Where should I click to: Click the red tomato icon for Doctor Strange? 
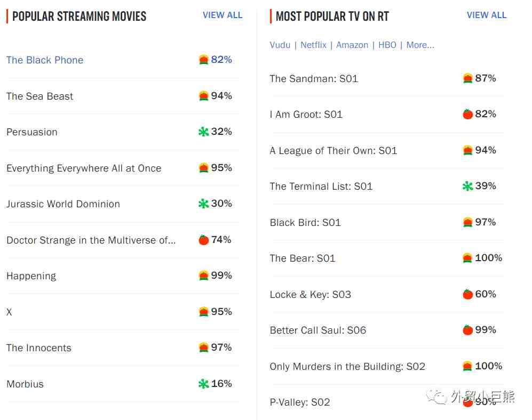pyautogui.click(x=203, y=240)
